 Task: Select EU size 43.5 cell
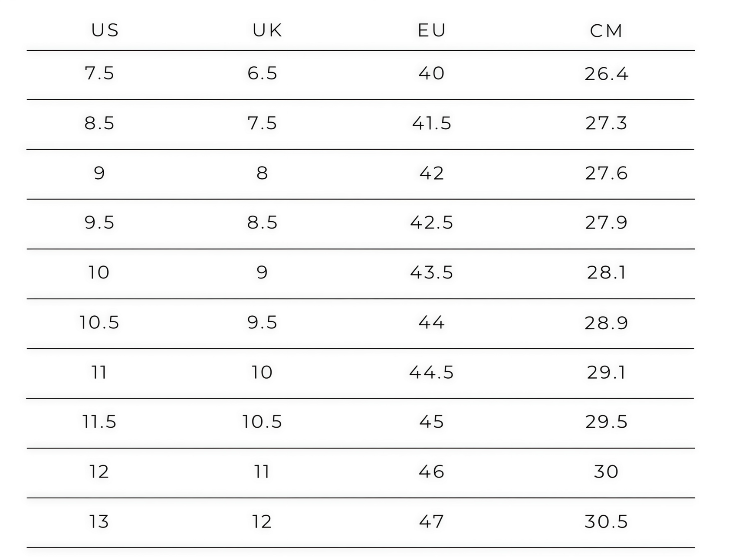(x=432, y=273)
